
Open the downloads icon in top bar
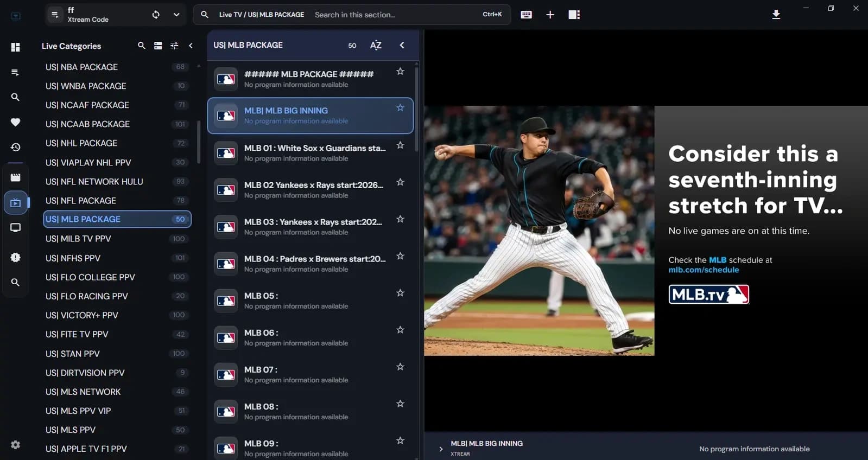tap(776, 15)
